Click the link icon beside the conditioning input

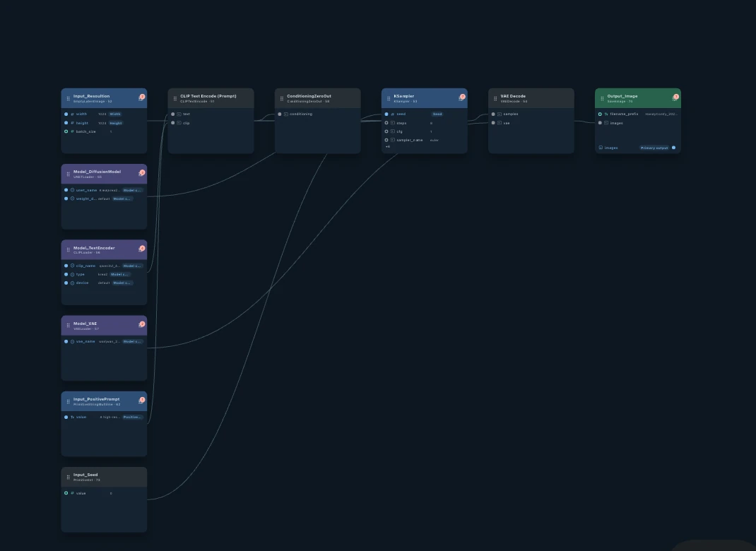[x=286, y=114]
